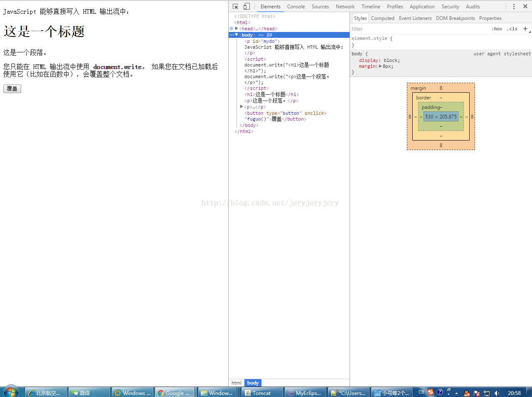532x397 pixels.
Task: Click the html breadcrumb at the bottom
Action: click(x=236, y=383)
